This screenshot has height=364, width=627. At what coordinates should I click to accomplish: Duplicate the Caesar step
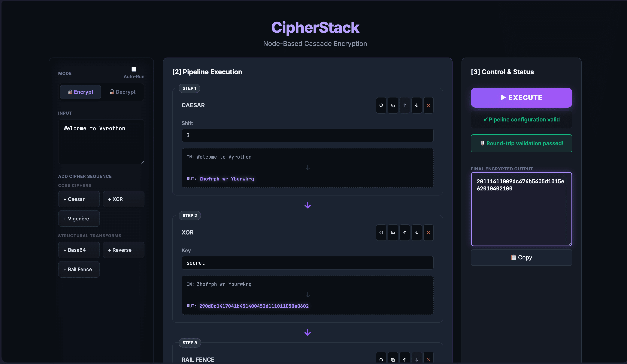tap(393, 105)
